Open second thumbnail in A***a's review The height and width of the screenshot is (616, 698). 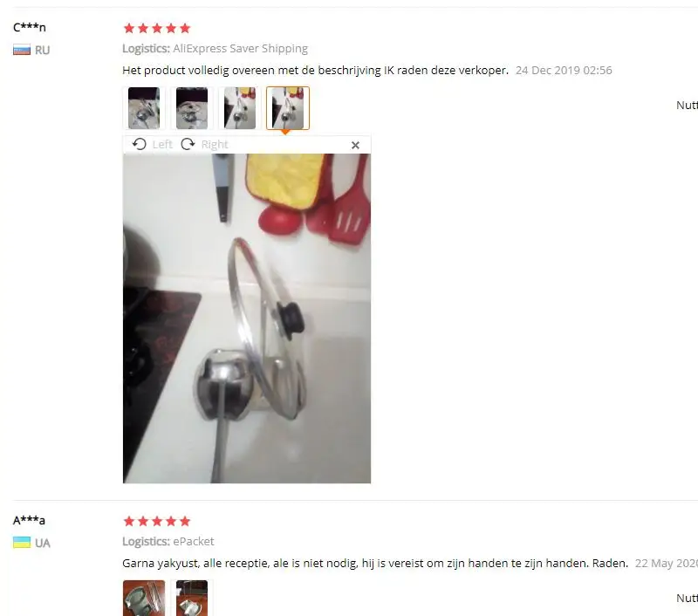click(x=192, y=598)
